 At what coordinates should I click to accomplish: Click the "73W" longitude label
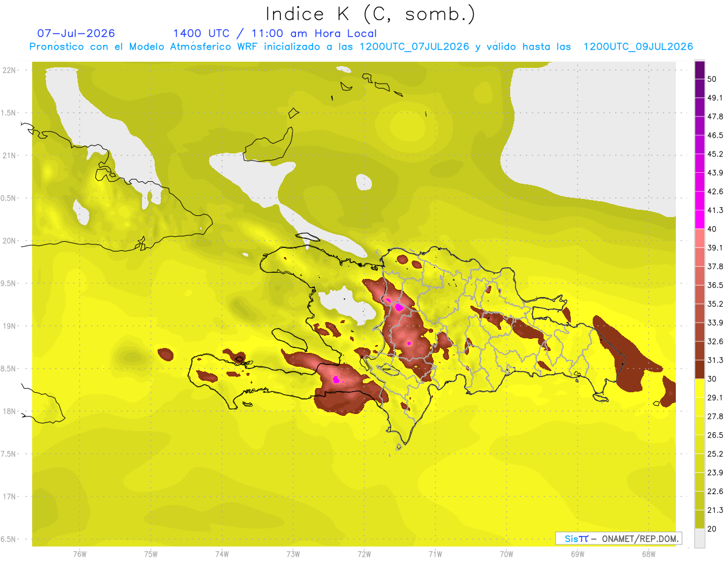point(293,554)
